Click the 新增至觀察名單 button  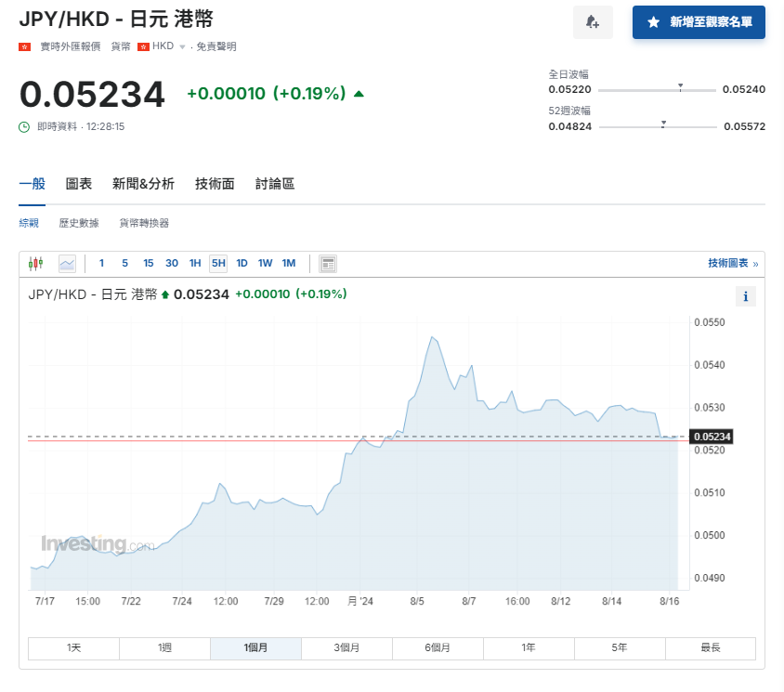(698, 22)
